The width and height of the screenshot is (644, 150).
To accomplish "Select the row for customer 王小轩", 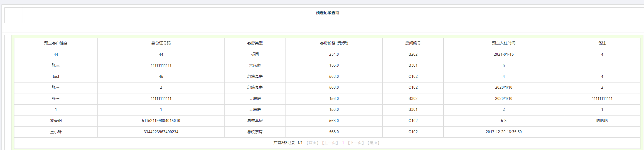I will pyautogui.click(x=327, y=132).
